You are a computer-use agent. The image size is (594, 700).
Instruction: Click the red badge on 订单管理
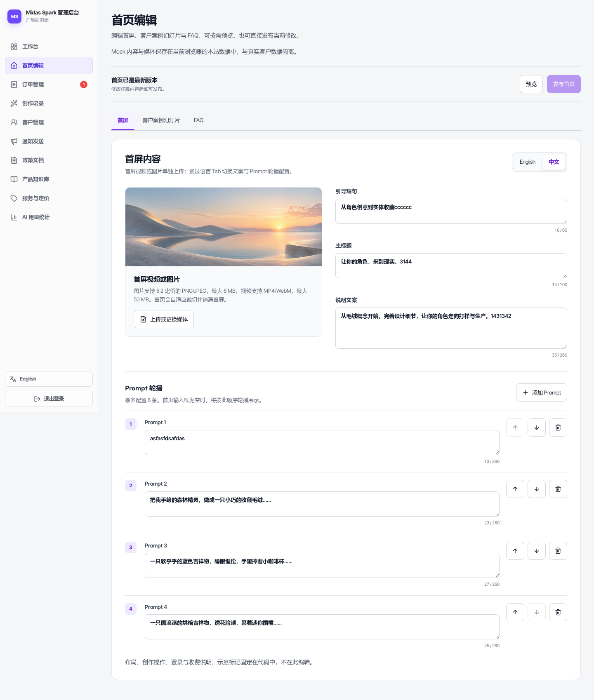coord(84,85)
